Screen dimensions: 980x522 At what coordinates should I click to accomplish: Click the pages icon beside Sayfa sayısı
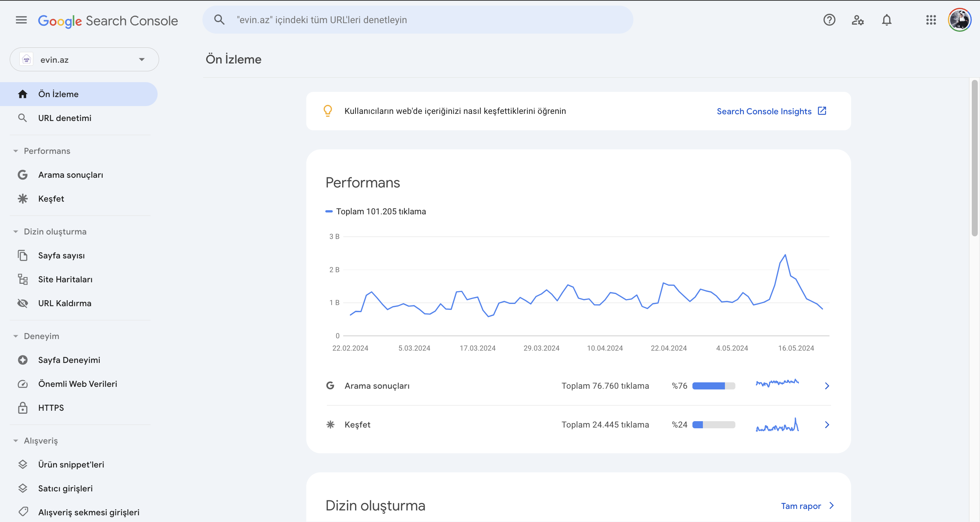tap(23, 255)
